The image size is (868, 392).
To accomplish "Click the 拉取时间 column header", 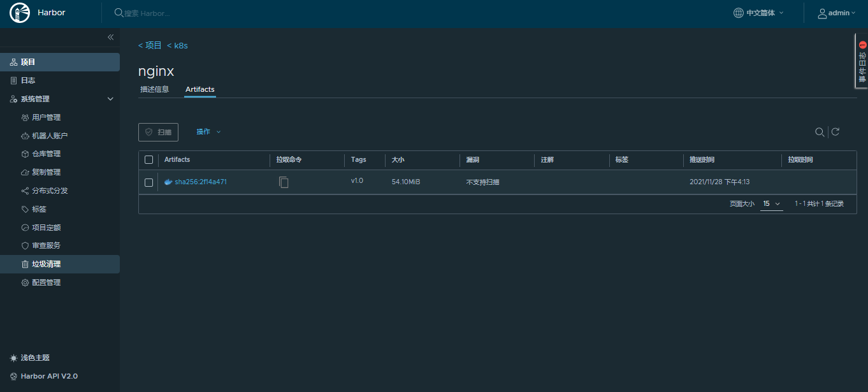I will pyautogui.click(x=800, y=159).
